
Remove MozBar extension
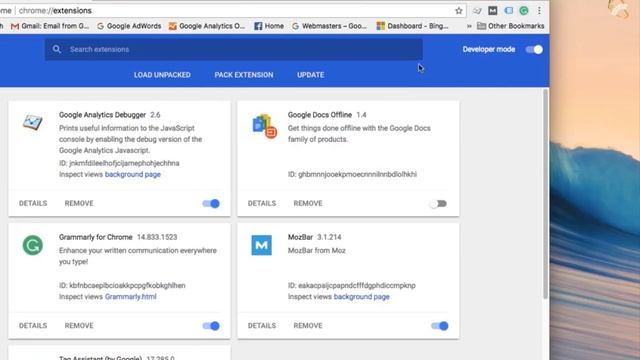(308, 326)
